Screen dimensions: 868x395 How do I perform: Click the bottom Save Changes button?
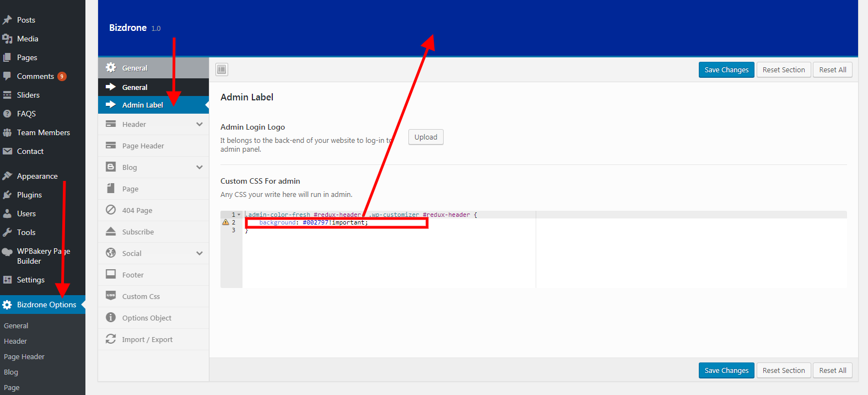coord(726,370)
